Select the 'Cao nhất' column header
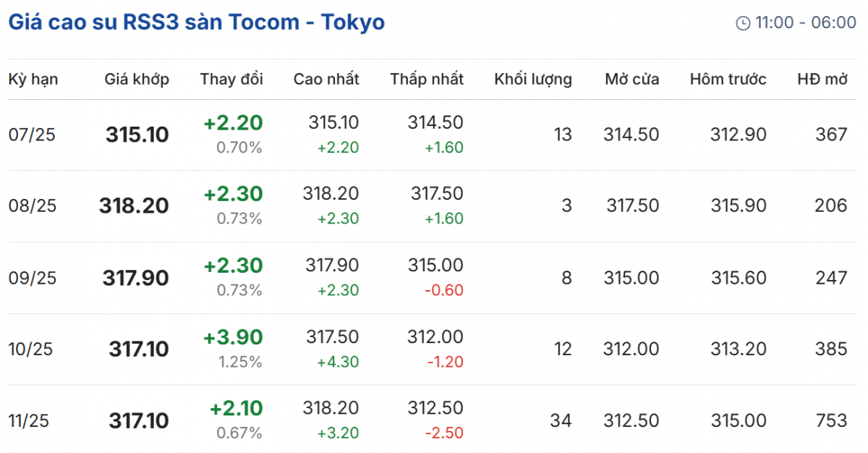 (x=326, y=80)
